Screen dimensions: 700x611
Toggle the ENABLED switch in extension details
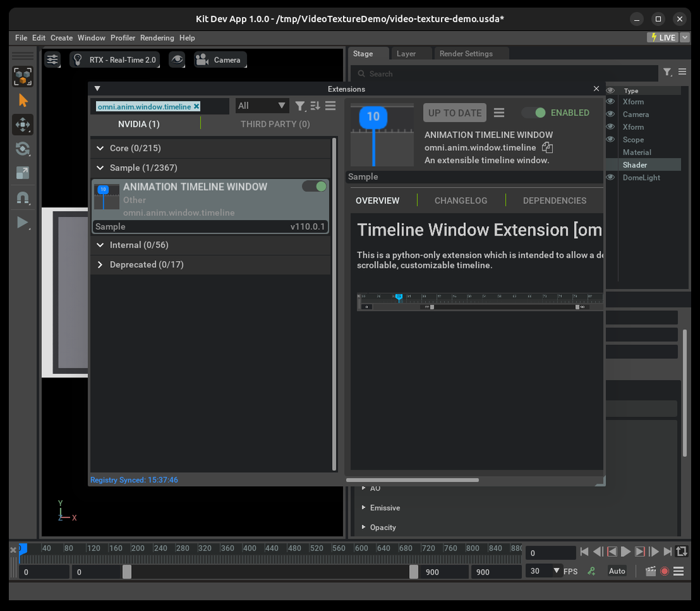pyautogui.click(x=533, y=113)
